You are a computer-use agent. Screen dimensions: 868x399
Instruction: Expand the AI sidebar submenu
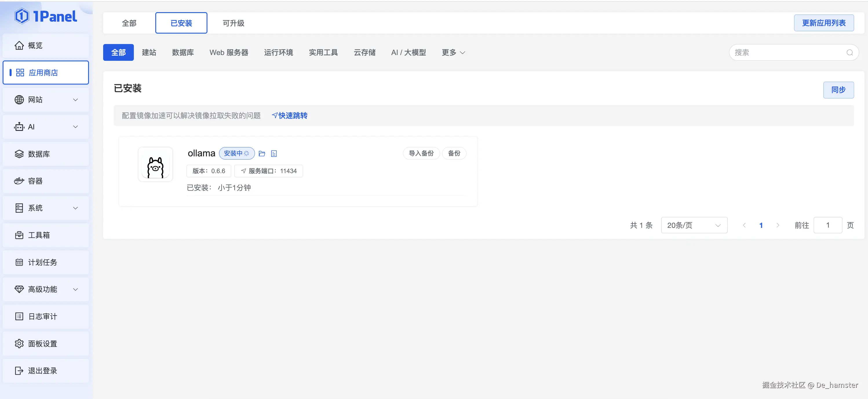(x=46, y=127)
